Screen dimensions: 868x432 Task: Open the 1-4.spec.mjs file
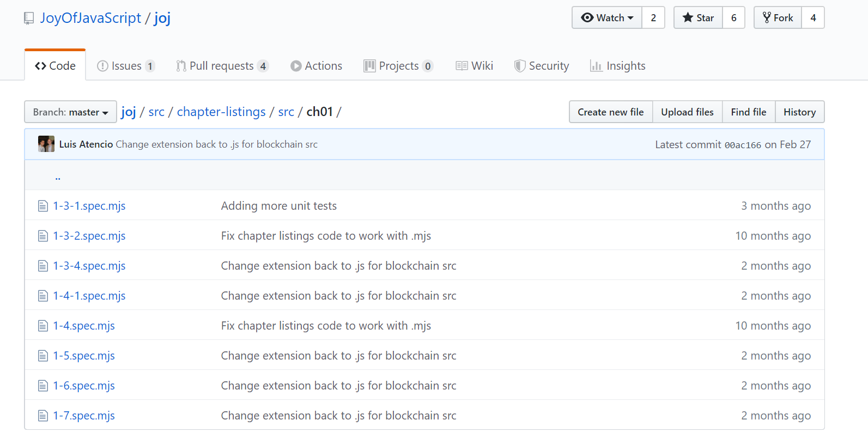[84, 326]
